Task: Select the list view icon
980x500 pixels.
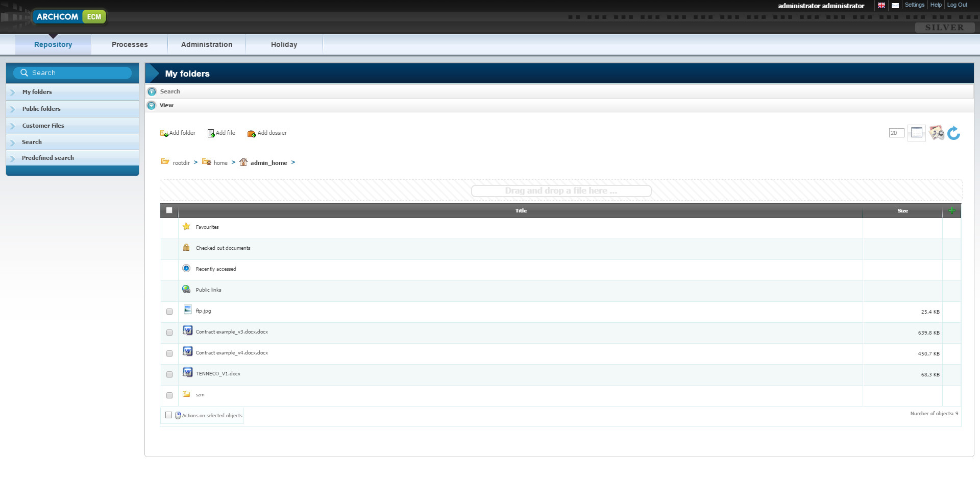Action: 916,133
